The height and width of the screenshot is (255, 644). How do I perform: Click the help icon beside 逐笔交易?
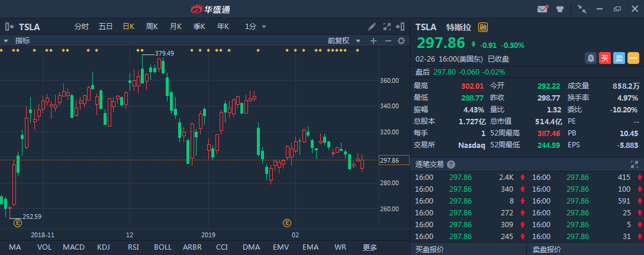(x=451, y=164)
